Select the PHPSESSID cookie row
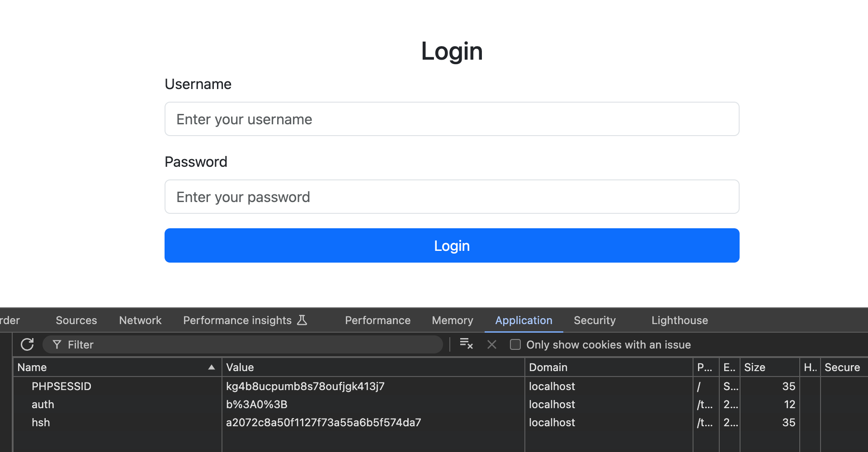Image resolution: width=868 pixels, height=452 pixels. (x=61, y=386)
